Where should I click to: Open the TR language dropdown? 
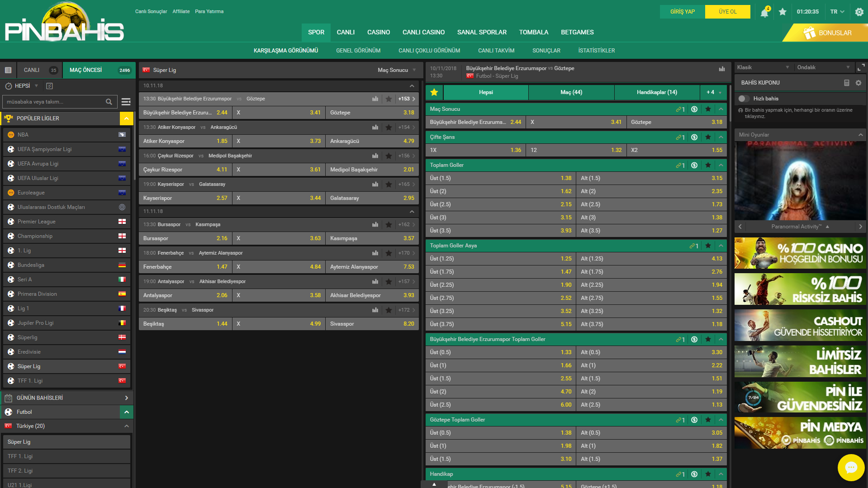[837, 12]
